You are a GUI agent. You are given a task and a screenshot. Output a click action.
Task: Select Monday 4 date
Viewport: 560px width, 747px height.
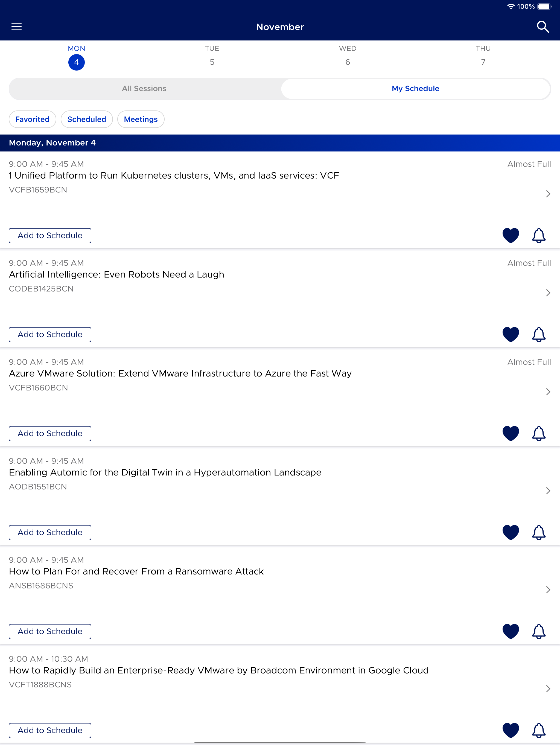[x=76, y=57]
